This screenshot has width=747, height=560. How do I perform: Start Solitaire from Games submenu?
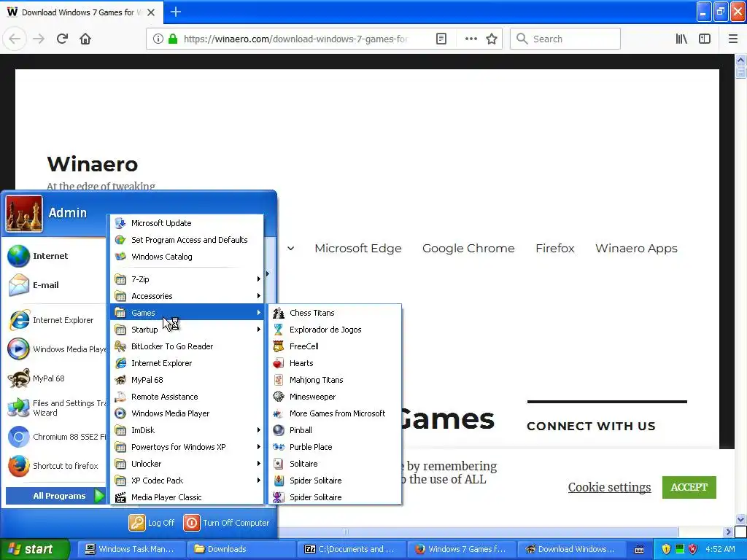pos(335,464)
